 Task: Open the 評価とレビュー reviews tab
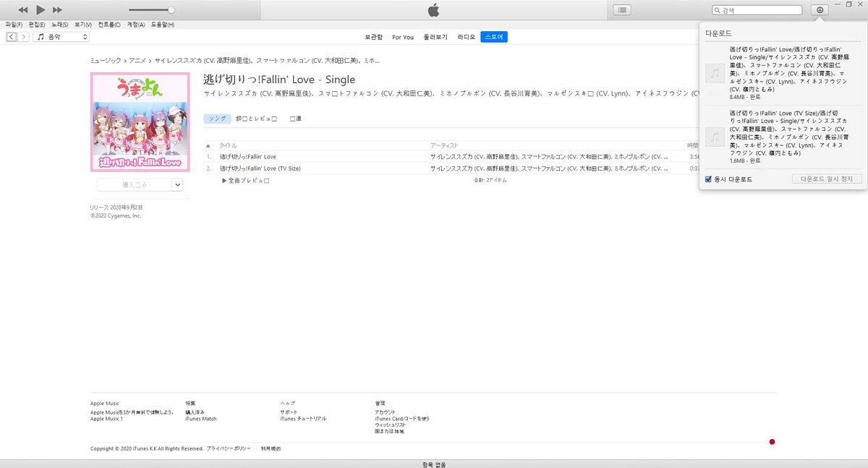coord(256,118)
